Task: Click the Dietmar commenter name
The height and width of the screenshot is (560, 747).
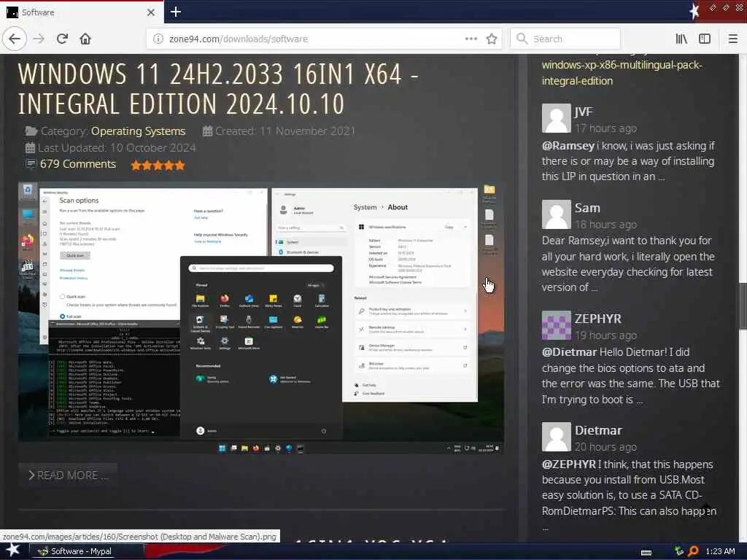Action: pyautogui.click(x=598, y=430)
